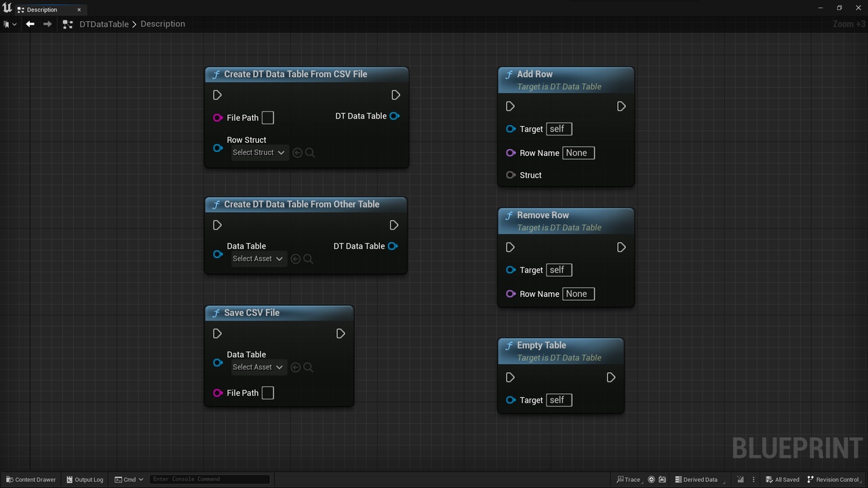
Task: Click the DT Data Table output pin on CSV node
Action: 394,116
